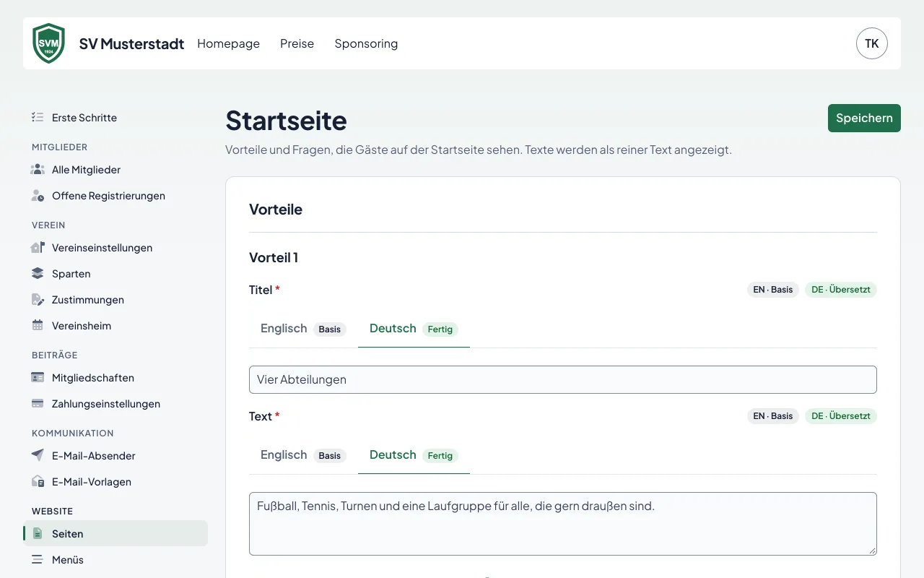Open the Sponsoring navigation link
924x578 pixels.
point(366,43)
